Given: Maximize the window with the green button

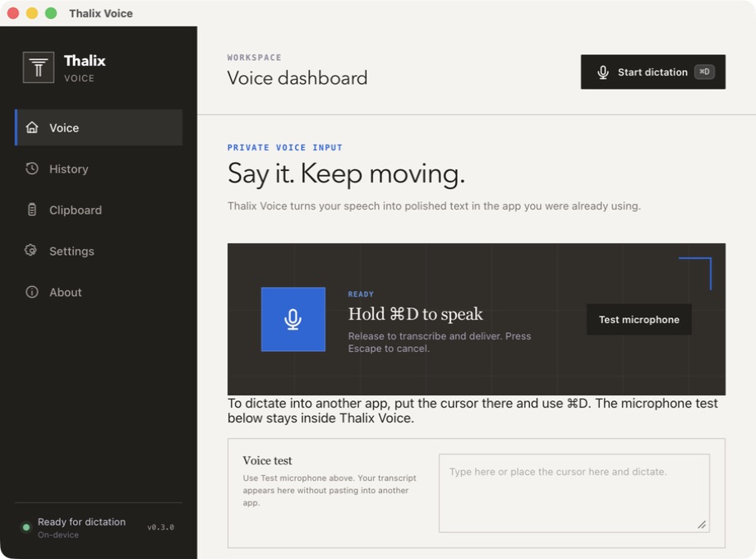Looking at the screenshot, I should (51, 13).
